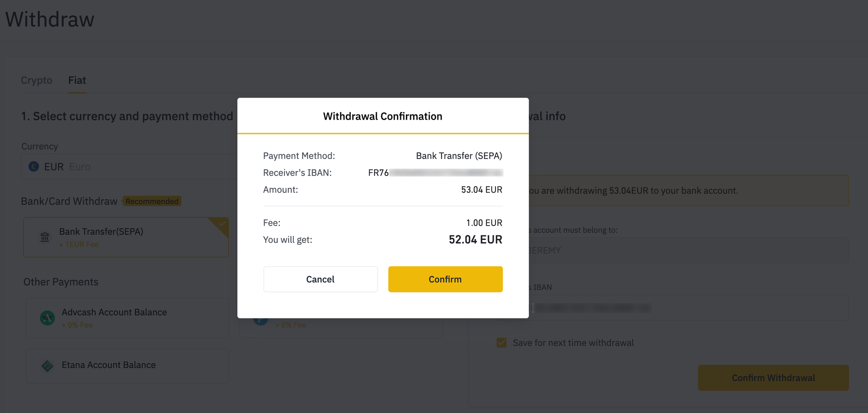
Task: Click the green Advcash logo icon
Action: pyautogui.click(x=47, y=318)
